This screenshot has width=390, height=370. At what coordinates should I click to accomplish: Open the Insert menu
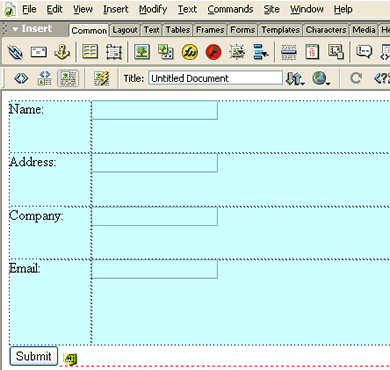coord(115,9)
